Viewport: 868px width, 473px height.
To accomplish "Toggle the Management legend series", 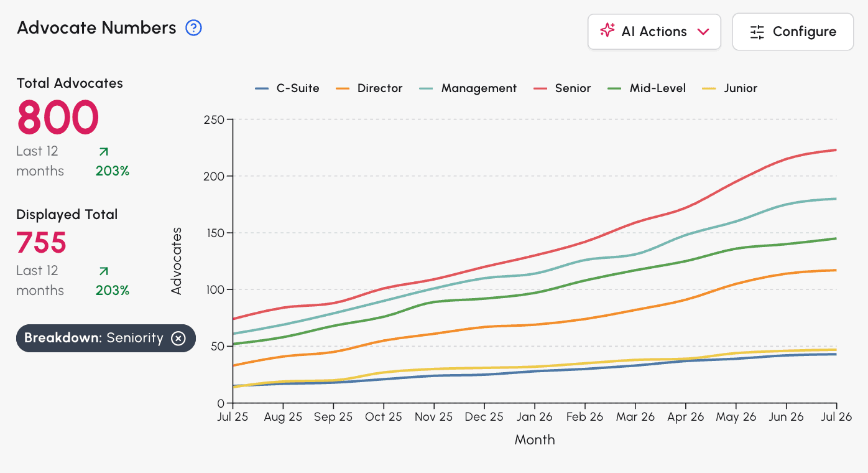I will 468,88.
